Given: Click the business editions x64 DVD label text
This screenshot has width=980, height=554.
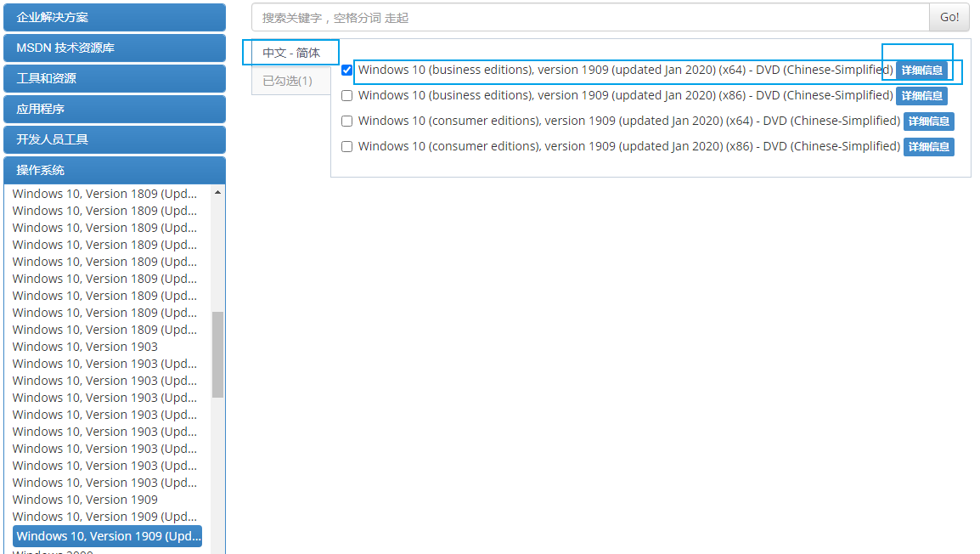Looking at the screenshot, I should (x=626, y=70).
